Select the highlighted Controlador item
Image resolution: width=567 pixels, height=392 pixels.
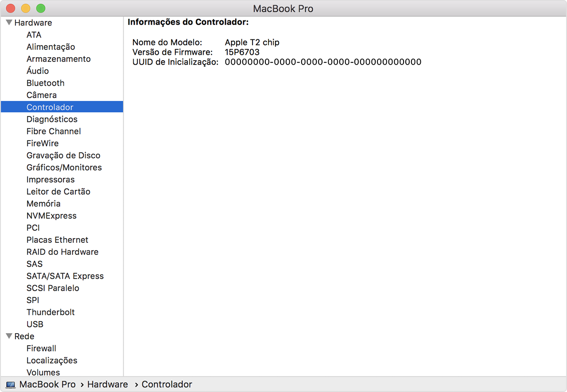tap(50, 107)
